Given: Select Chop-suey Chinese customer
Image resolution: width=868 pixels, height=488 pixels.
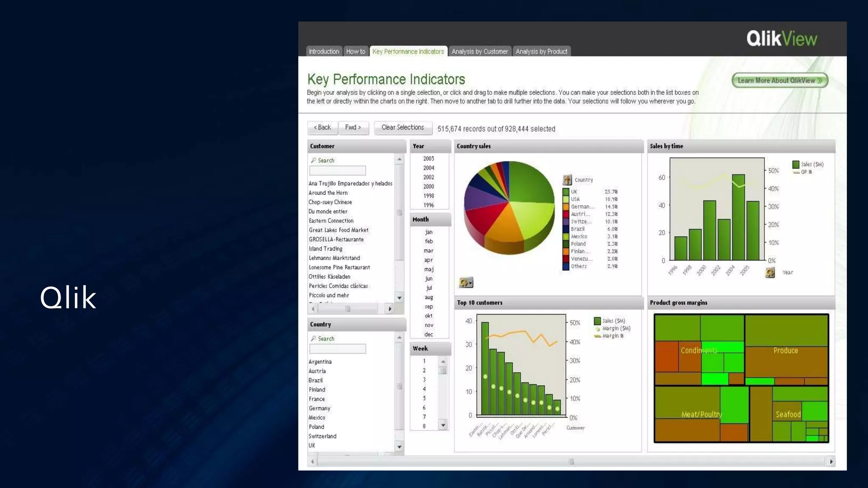Looking at the screenshot, I should click(x=330, y=202).
